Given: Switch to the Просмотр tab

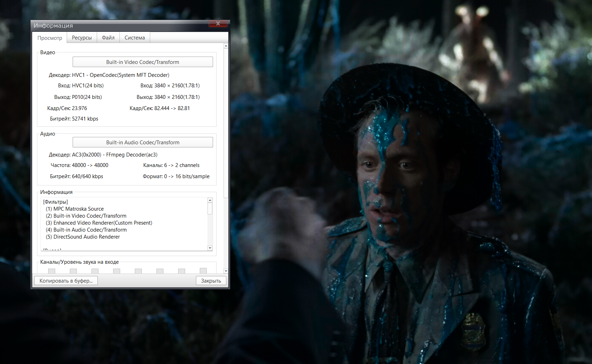Looking at the screenshot, I should (50, 38).
